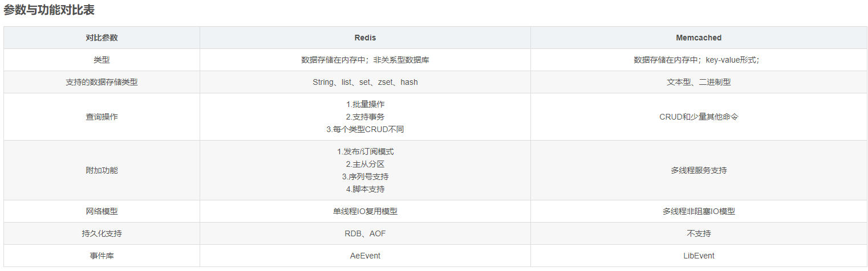
Task: Click cell RDB、AOF
Action: [x=365, y=233]
